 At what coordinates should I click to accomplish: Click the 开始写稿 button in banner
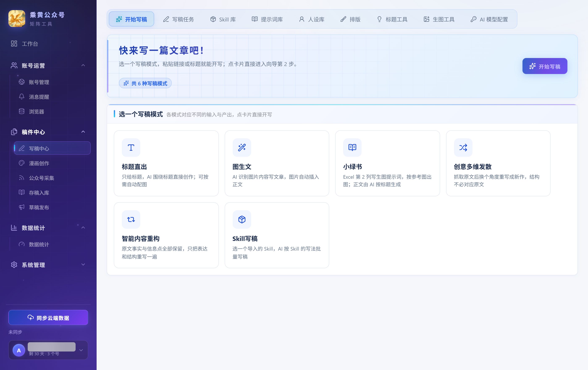(545, 66)
